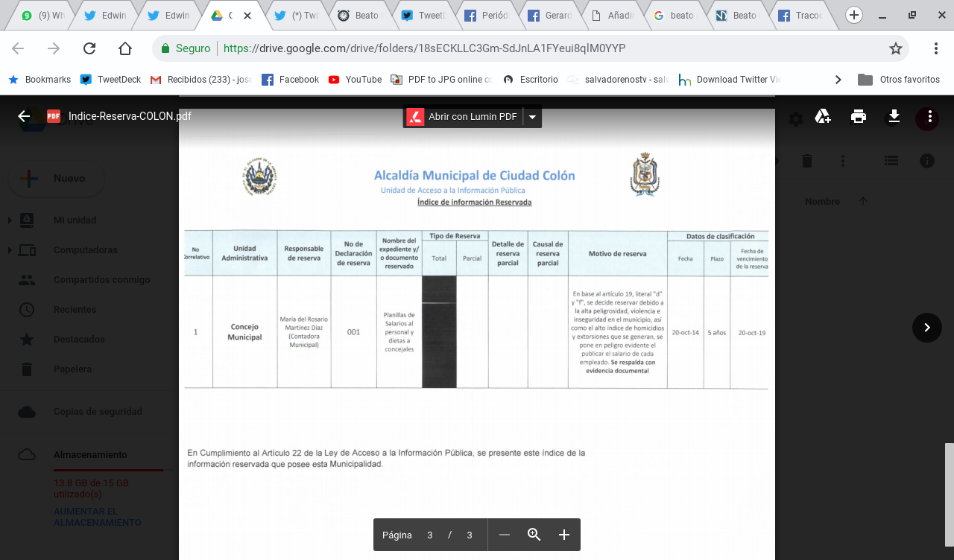Expand the Computadoras tree arrow
This screenshot has width=954, height=560.
tap(9, 250)
